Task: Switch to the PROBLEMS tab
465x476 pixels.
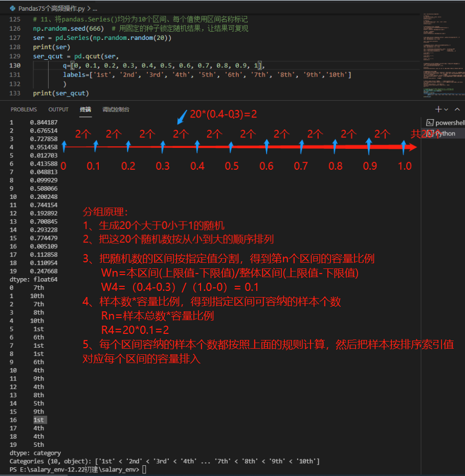Action: tap(24, 109)
